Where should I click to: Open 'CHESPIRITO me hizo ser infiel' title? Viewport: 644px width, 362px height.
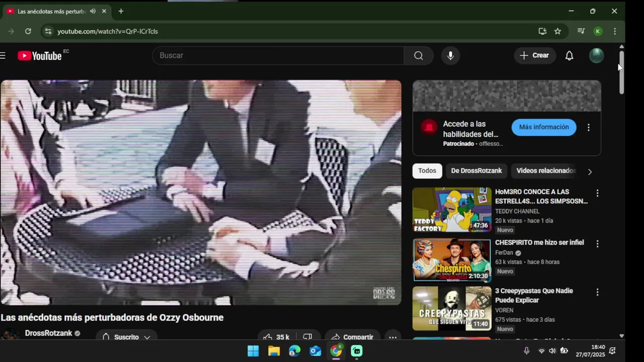[539, 242]
